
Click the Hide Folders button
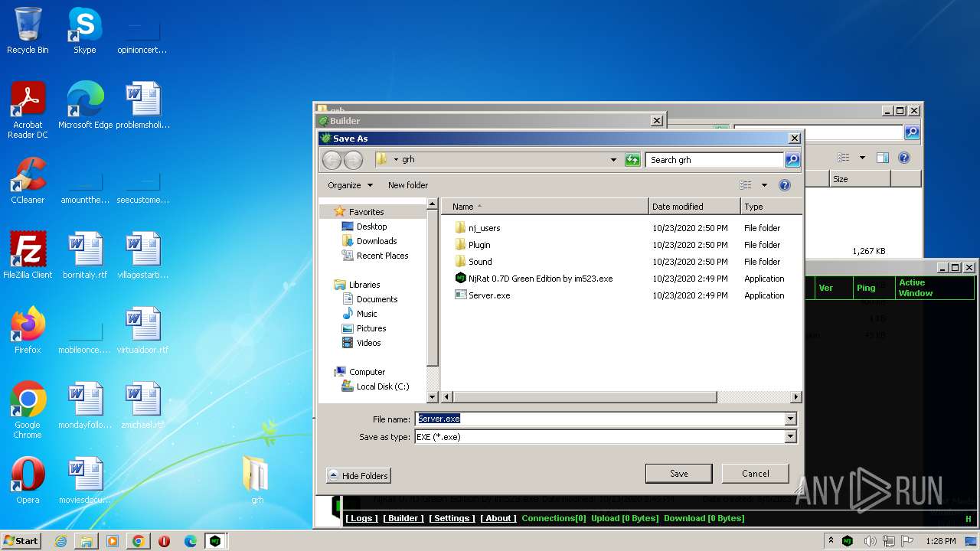pos(358,476)
